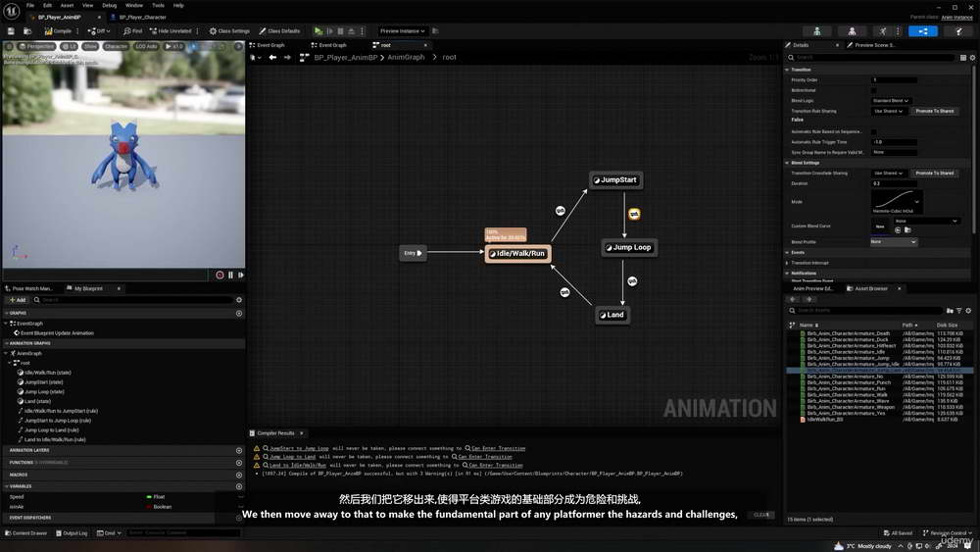Click the Idle/Walk/Run to JumpStart transition icon
The height and width of the screenshot is (552, 980).
560,211
